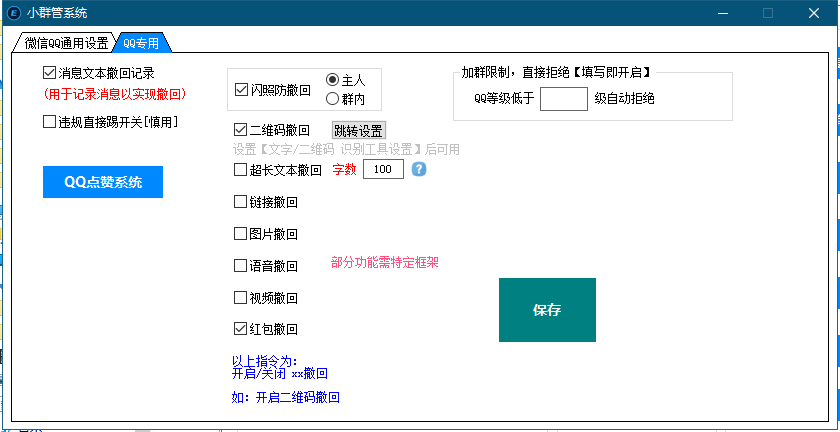Click the QQ等级低于 label

coord(504,99)
